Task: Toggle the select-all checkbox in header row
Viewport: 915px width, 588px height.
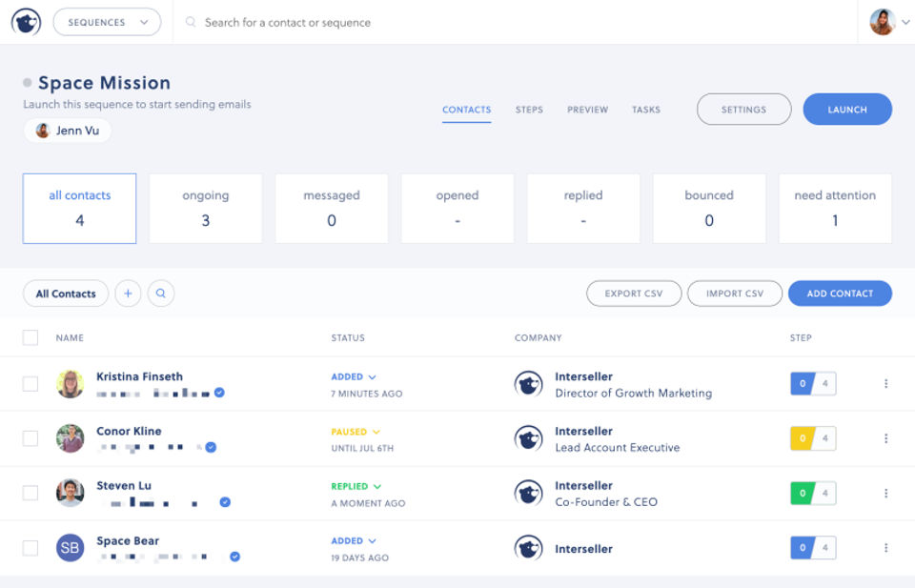Action: pos(30,337)
